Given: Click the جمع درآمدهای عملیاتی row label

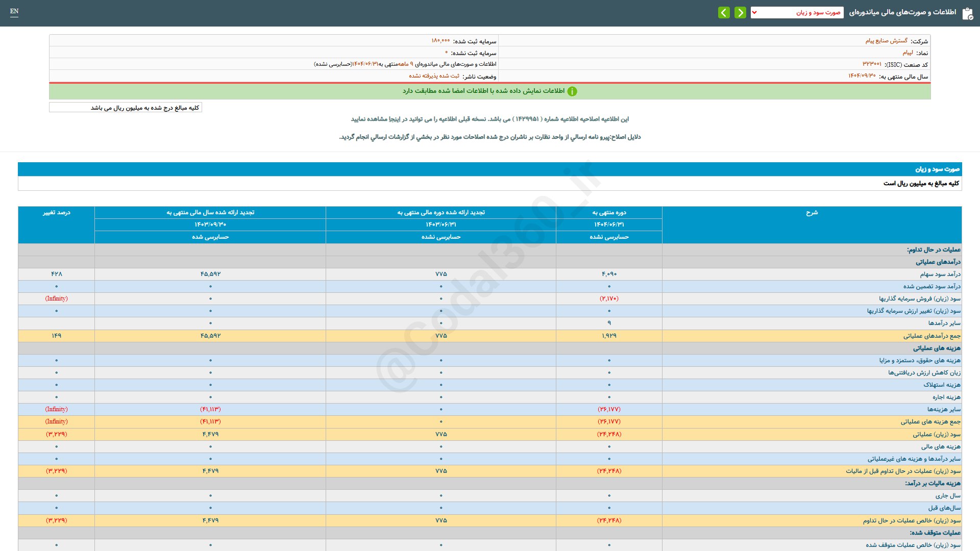Looking at the screenshot, I should point(932,336).
